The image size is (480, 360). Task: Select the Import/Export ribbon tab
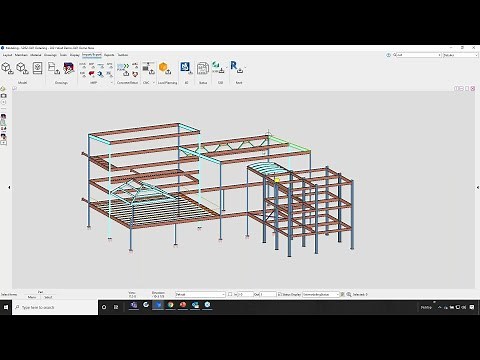pos(92,55)
